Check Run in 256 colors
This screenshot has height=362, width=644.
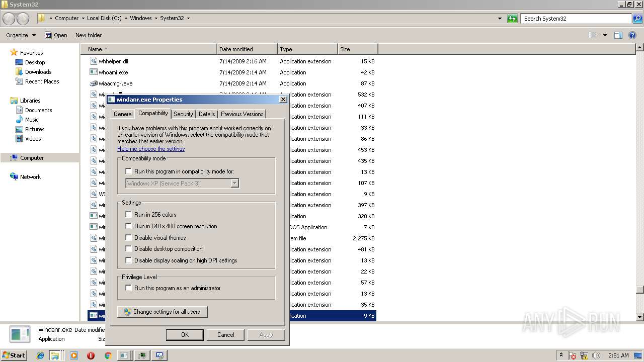click(128, 215)
